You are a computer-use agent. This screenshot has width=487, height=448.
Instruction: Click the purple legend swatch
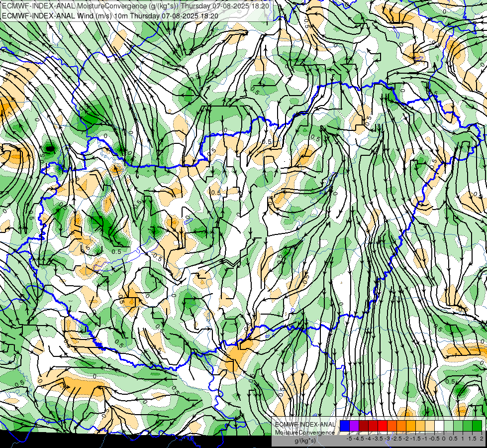coord(354,426)
